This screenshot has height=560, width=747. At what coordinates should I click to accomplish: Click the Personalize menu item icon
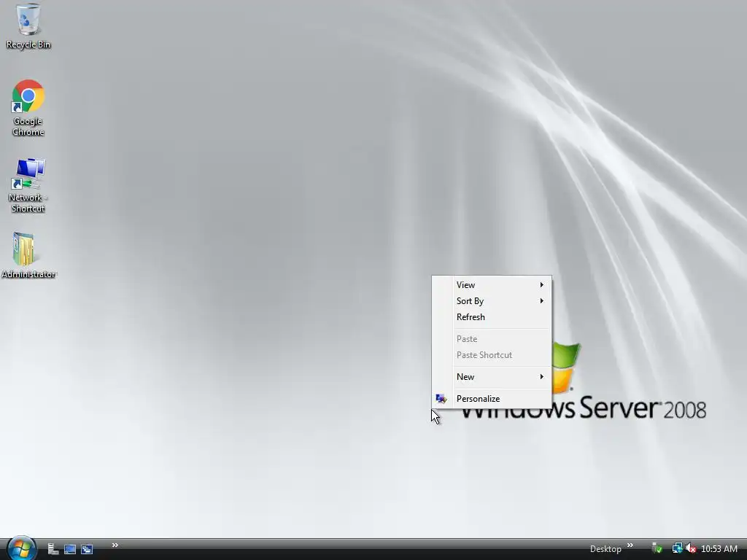pos(441,399)
